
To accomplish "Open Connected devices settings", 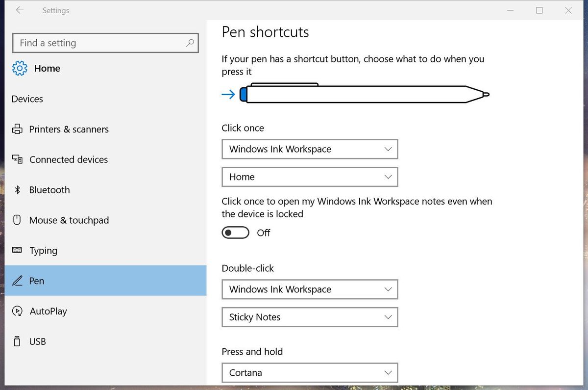I will point(69,159).
